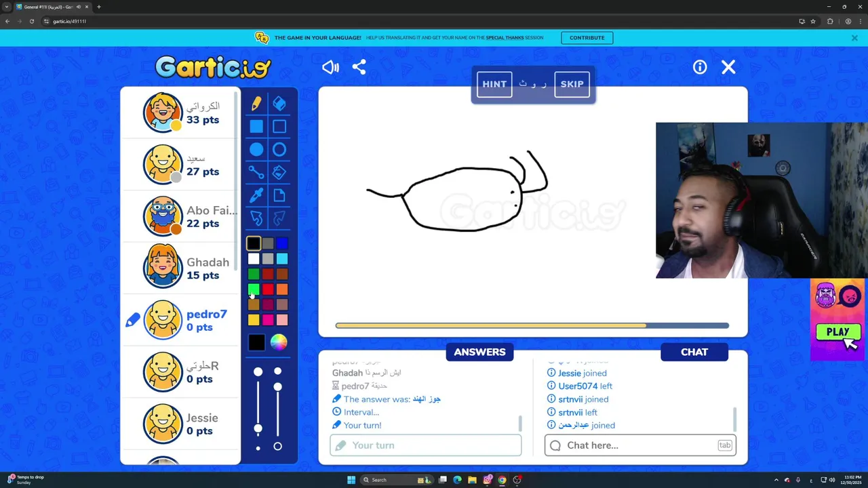Activate the eyedropper color picker tool
This screenshot has width=868, height=488.
[256, 195]
